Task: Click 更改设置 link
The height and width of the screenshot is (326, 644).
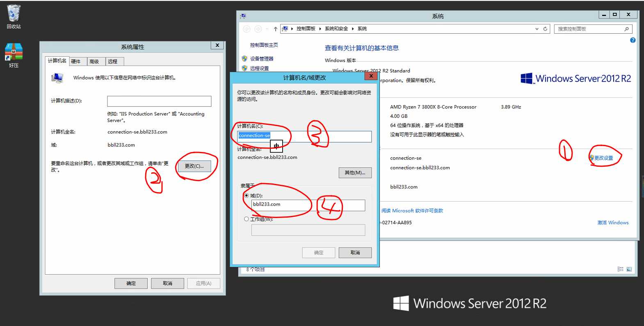Action: (603, 158)
